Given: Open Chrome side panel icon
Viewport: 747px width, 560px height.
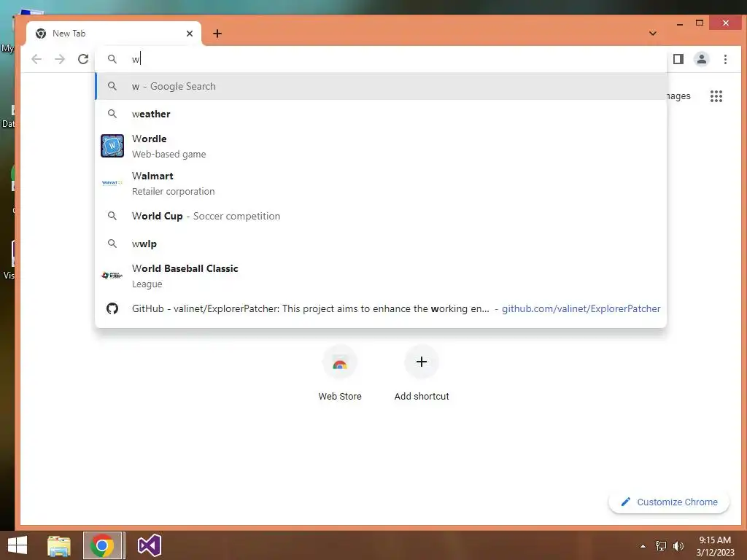Looking at the screenshot, I should (678, 59).
